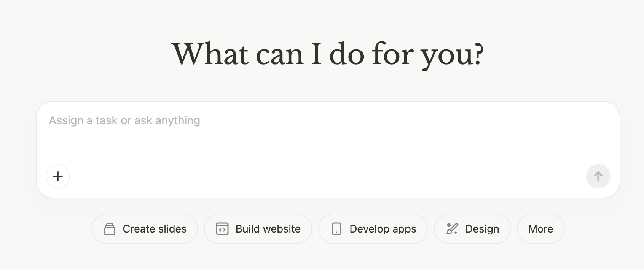The image size is (644, 269).
Task: Select the "Create slides" label text
Action: click(155, 229)
